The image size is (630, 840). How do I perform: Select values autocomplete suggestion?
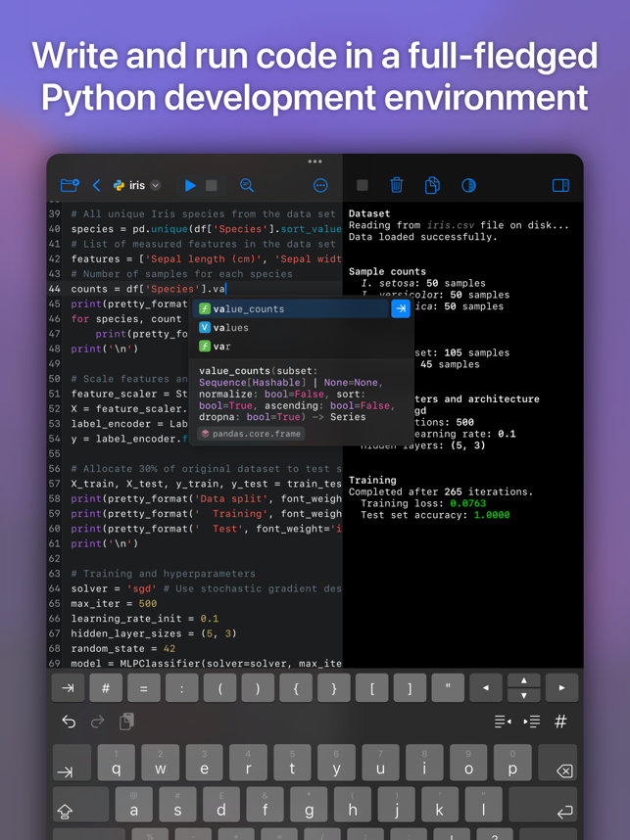[x=291, y=328]
